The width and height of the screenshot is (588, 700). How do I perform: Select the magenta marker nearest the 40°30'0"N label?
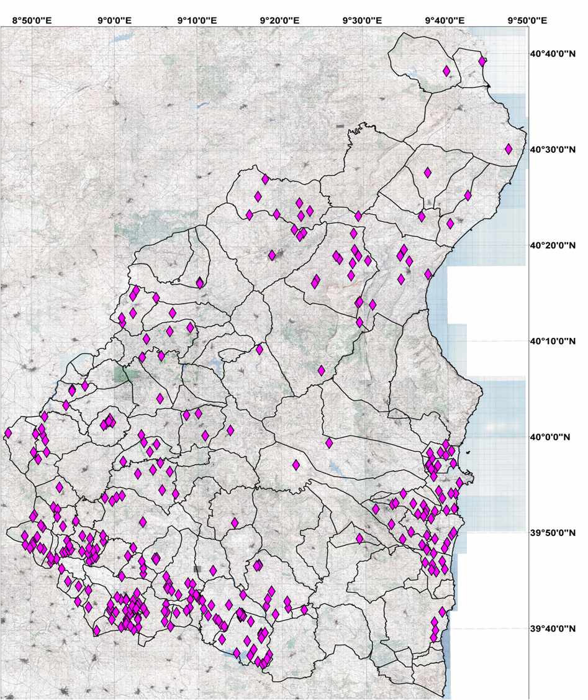[509, 149]
